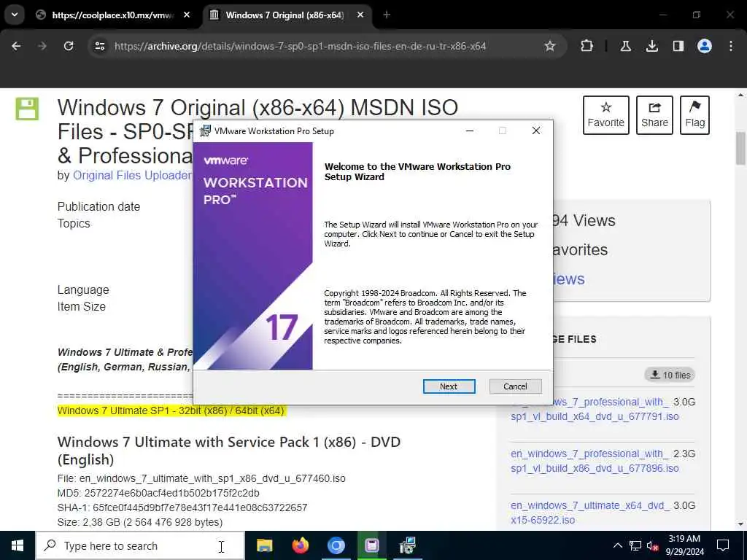This screenshot has height=560, width=747.
Task: Bookmark this page with the star icon
Action: [x=550, y=46]
